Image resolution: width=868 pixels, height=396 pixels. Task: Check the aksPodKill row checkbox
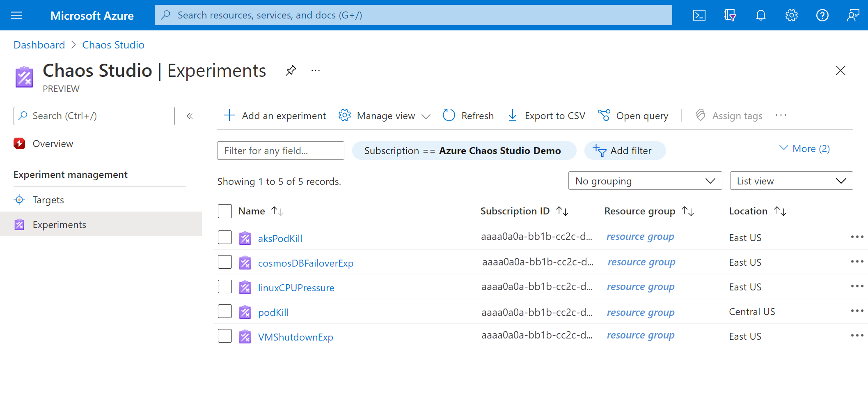click(x=224, y=237)
